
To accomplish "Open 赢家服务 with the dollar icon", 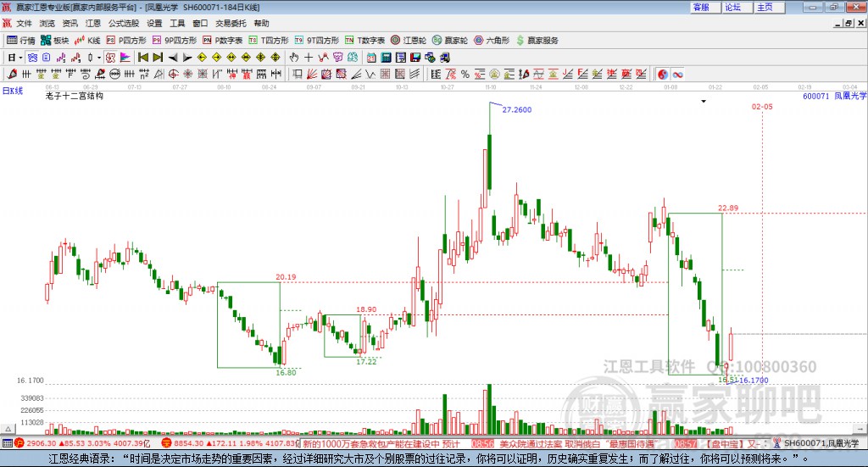I will 537,41.
